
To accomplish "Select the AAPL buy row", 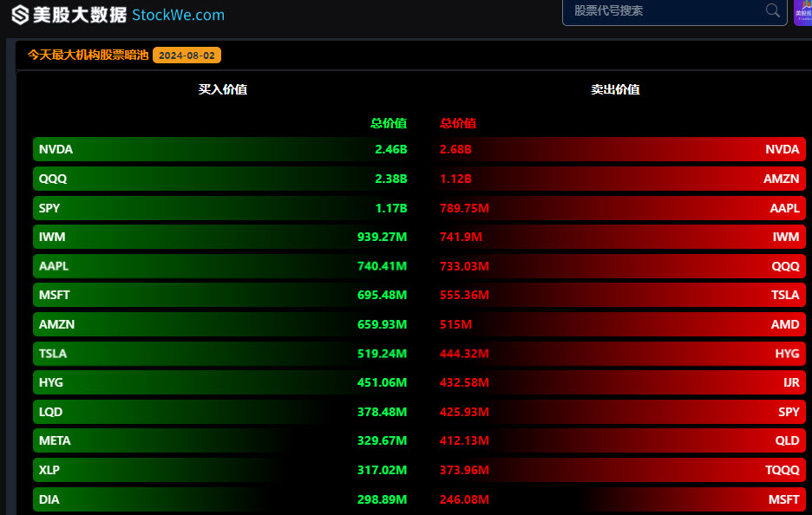I will [222, 266].
